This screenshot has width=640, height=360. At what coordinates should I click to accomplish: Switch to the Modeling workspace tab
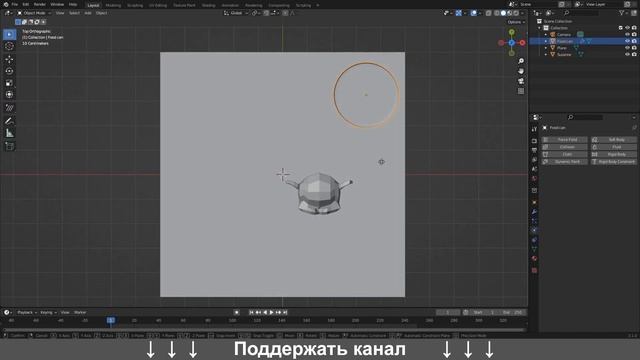[113, 5]
